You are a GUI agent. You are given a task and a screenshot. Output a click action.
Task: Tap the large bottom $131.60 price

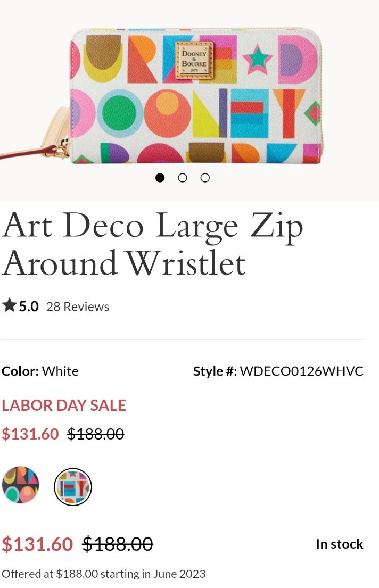(x=37, y=544)
